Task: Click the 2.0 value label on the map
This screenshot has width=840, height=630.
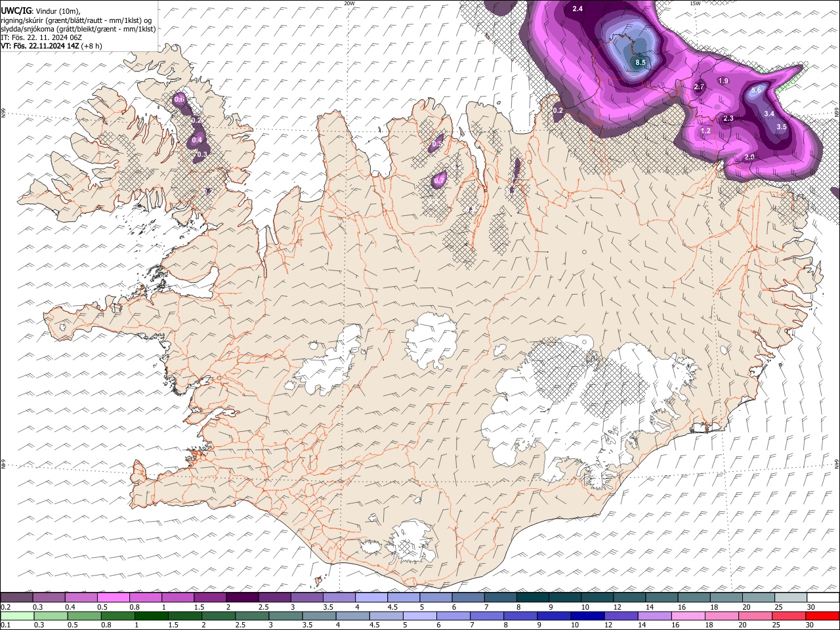Action: 749,157
